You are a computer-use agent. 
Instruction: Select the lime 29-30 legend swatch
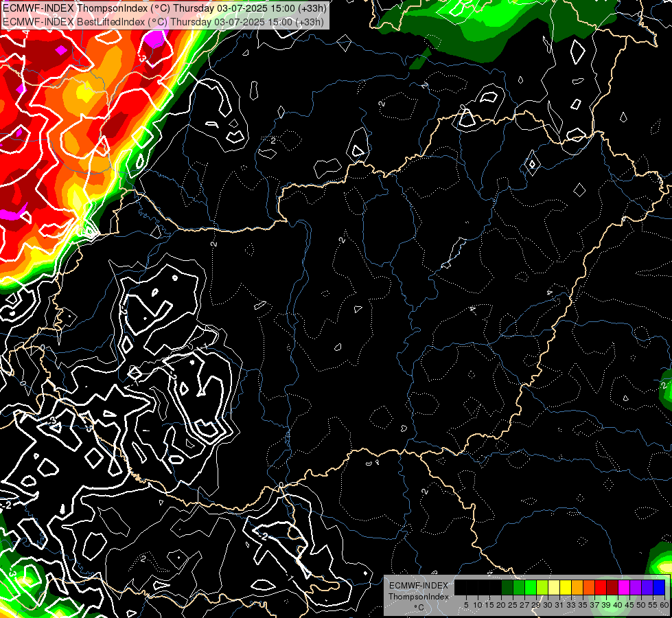coord(542,588)
